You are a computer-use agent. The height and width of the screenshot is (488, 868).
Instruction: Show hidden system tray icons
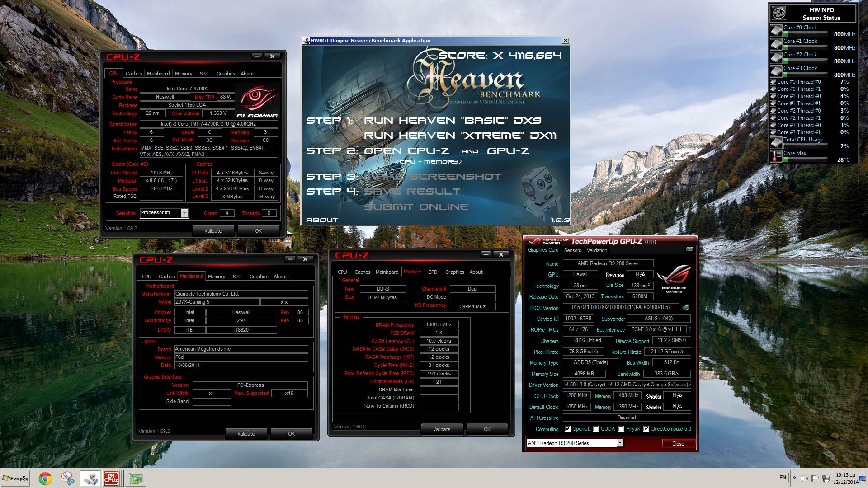794,478
